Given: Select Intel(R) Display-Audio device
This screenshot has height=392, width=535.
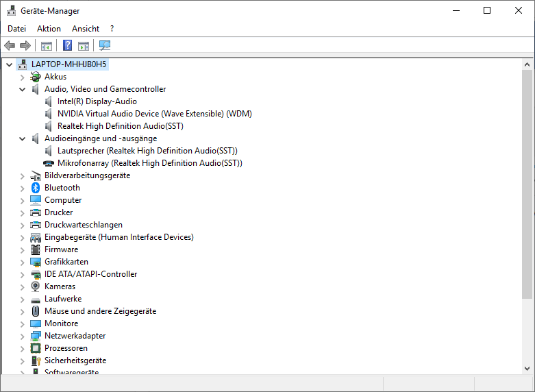Looking at the screenshot, I should (97, 101).
